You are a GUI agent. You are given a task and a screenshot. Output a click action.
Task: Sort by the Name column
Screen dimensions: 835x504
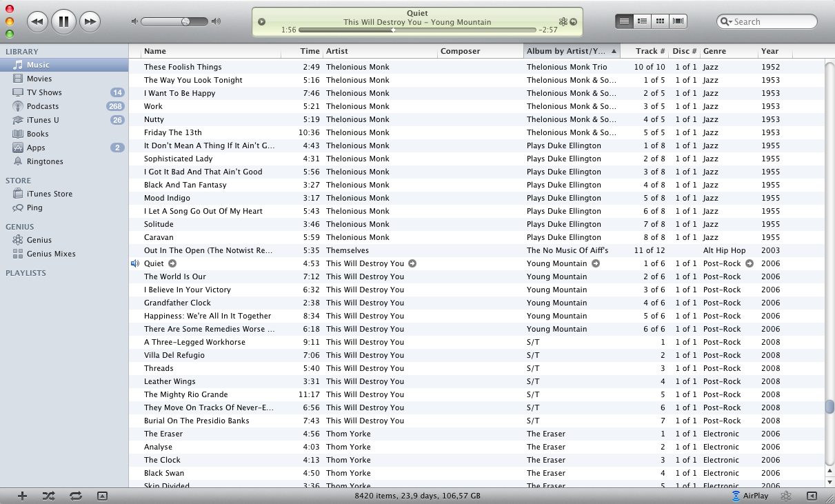click(210, 51)
